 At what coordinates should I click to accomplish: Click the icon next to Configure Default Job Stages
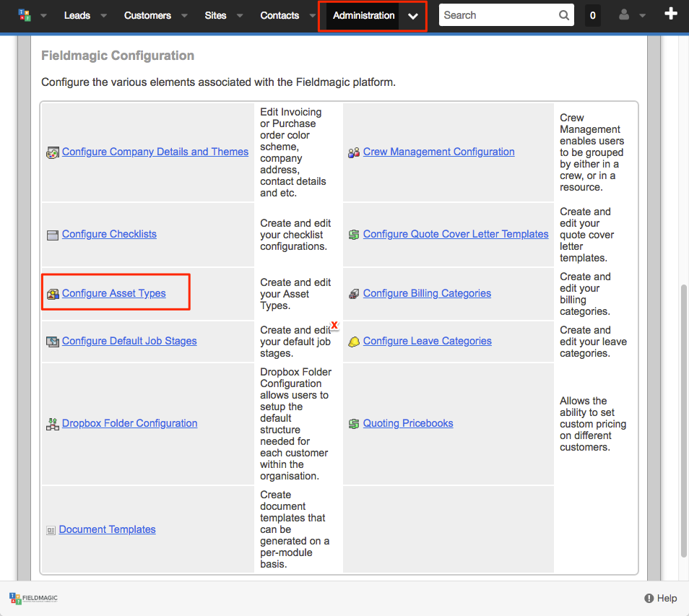point(53,342)
